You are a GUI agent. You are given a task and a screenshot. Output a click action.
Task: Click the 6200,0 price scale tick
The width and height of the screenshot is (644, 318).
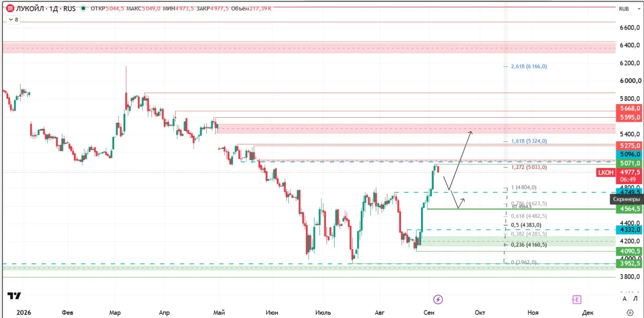[631, 63]
